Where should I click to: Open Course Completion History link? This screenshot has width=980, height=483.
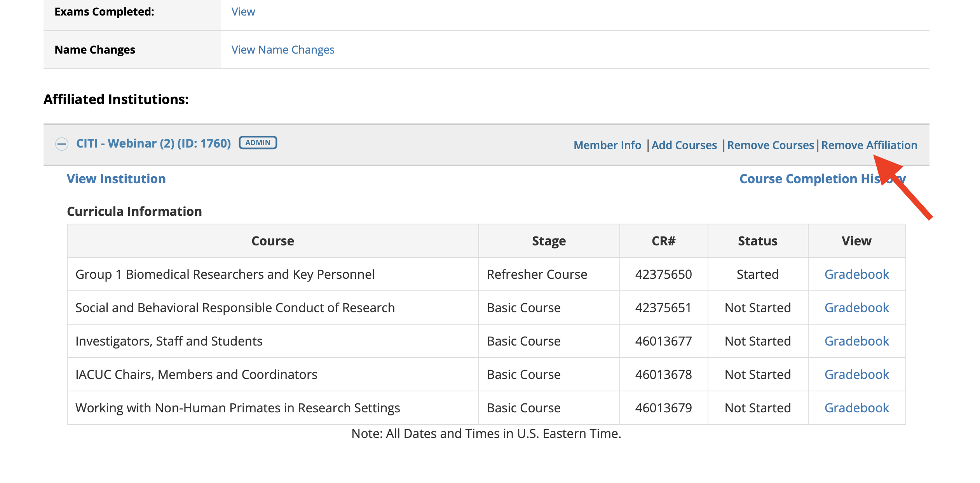(823, 179)
